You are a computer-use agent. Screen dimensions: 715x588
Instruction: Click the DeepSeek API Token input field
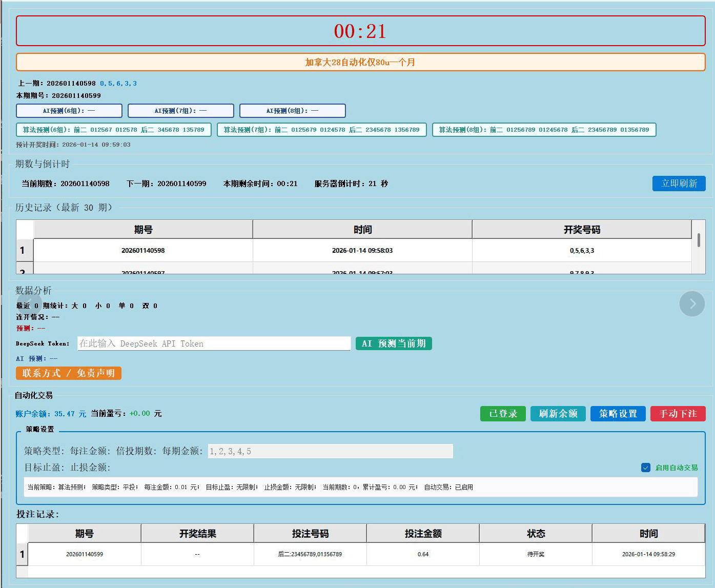tap(214, 343)
